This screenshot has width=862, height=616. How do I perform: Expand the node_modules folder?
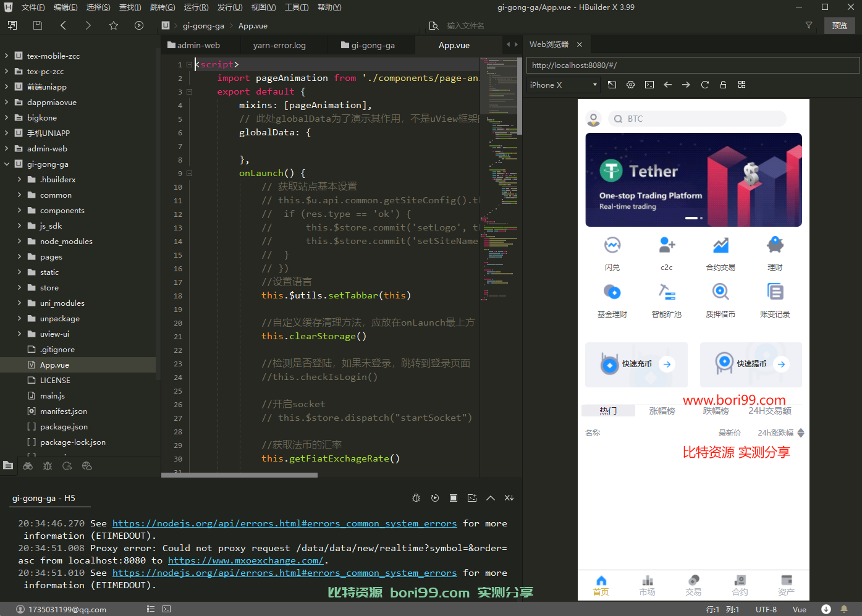tap(19, 242)
